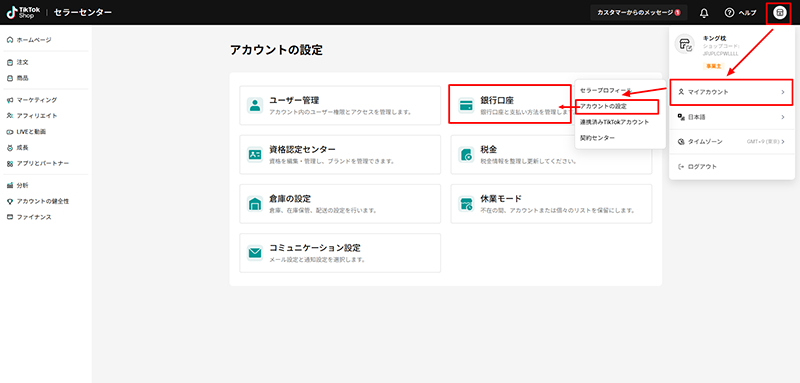Click the TikTok Shop logo
Screen dimensions: 800x383
23,12
